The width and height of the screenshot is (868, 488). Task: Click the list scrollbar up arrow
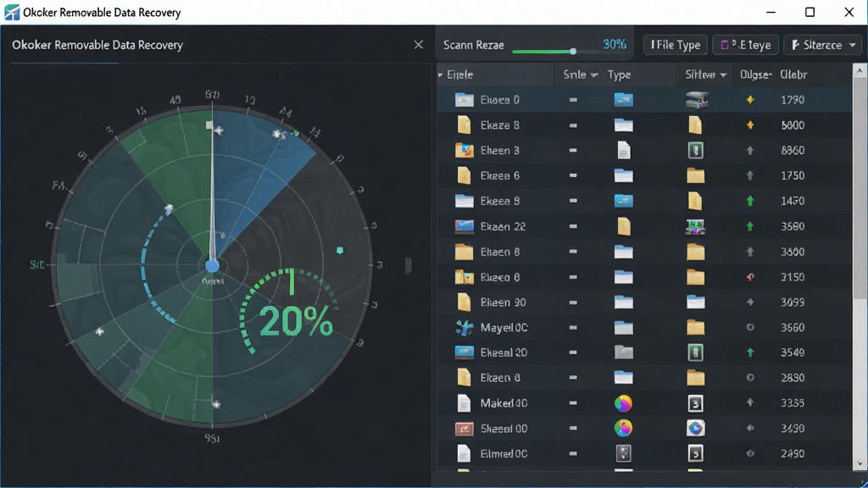pyautogui.click(x=860, y=71)
